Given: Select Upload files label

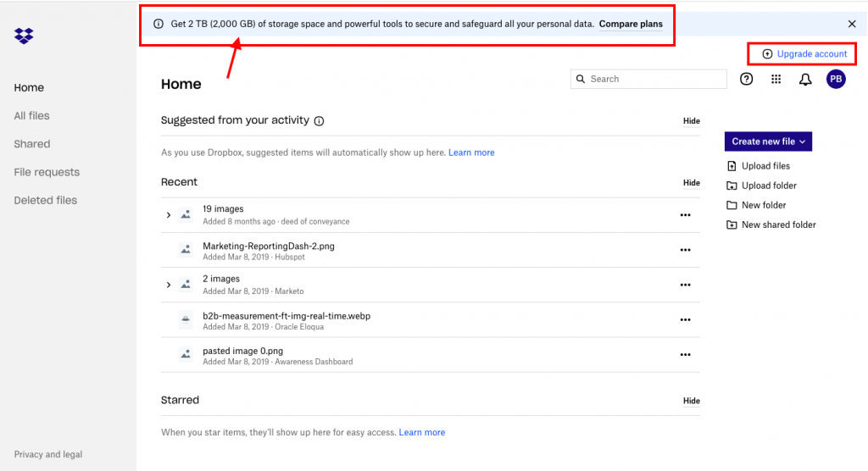Looking at the screenshot, I should coord(765,166).
